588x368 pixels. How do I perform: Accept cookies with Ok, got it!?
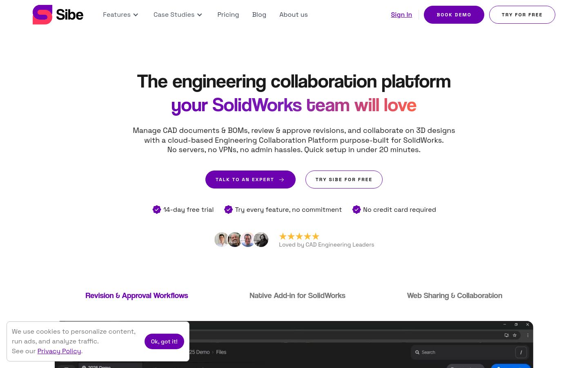[x=164, y=341]
